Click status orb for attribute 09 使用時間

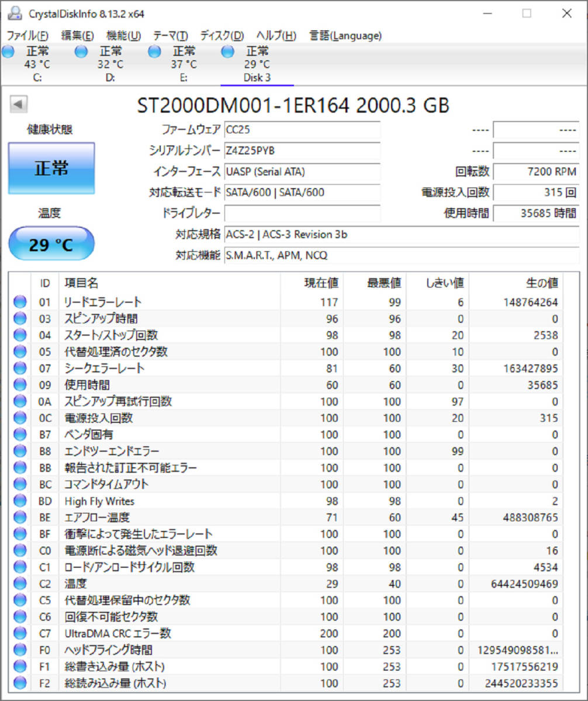click(x=20, y=384)
